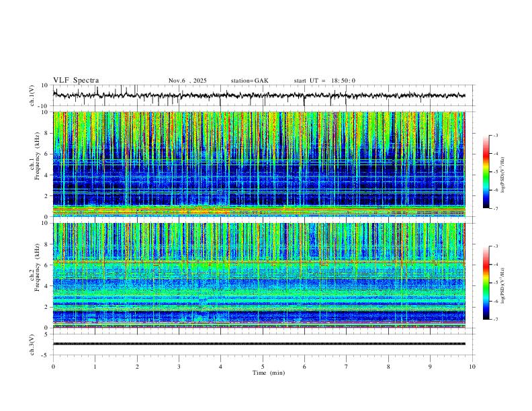The height and width of the screenshot is (411, 532).
Task: Select the "start UT = 18:50:0" text
Action: pyautogui.click(x=324, y=81)
